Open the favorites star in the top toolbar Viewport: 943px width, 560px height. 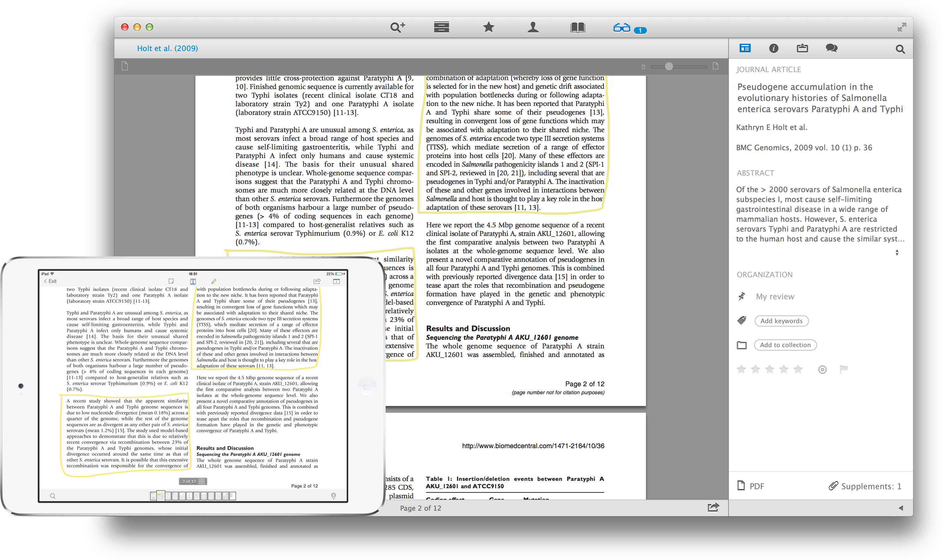point(488,27)
